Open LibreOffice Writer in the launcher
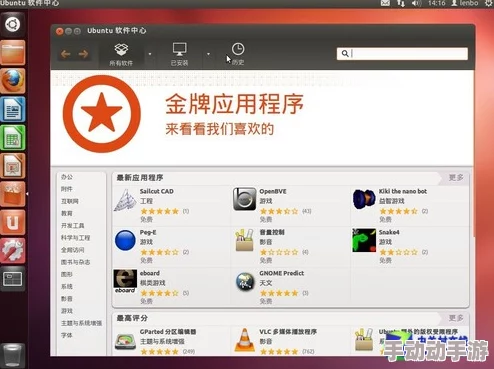This screenshot has height=369, width=494. (x=13, y=109)
